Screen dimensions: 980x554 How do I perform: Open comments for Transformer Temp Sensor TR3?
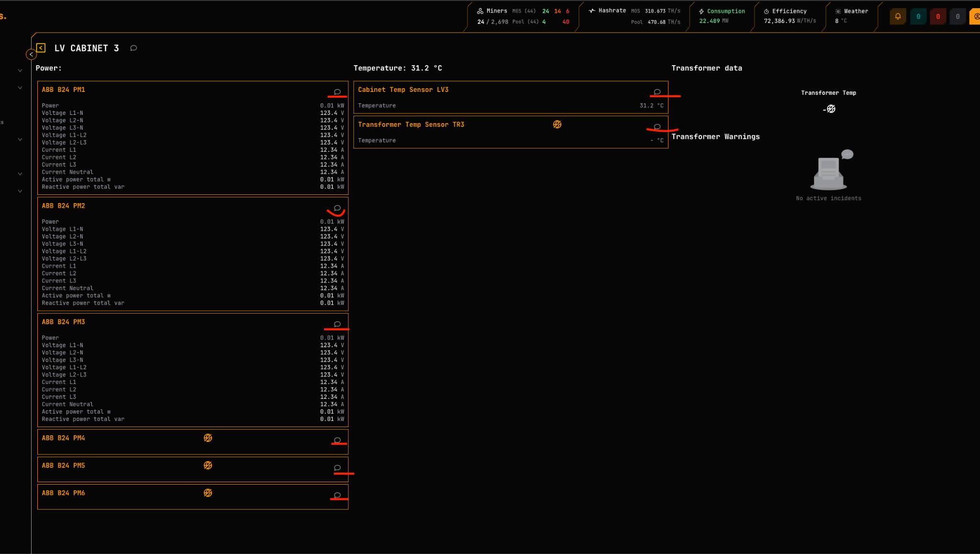(x=657, y=126)
